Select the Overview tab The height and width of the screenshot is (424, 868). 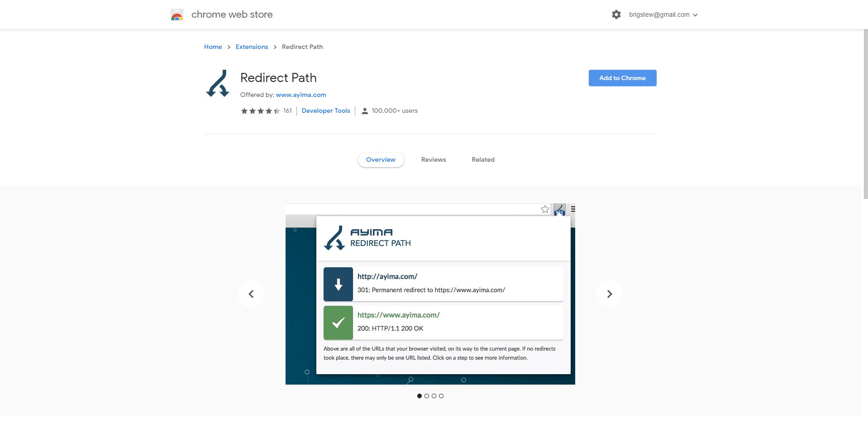click(x=381, y=159)
